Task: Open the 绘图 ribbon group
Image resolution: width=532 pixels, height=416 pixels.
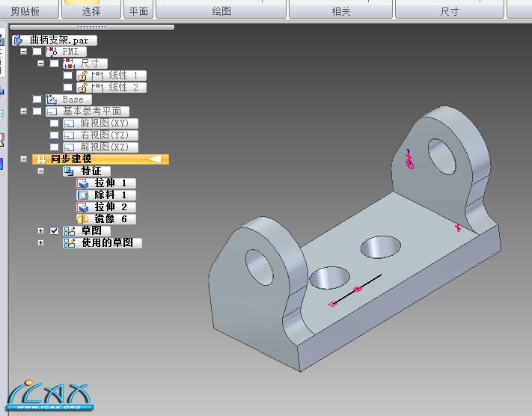Action: pos(222,12)
